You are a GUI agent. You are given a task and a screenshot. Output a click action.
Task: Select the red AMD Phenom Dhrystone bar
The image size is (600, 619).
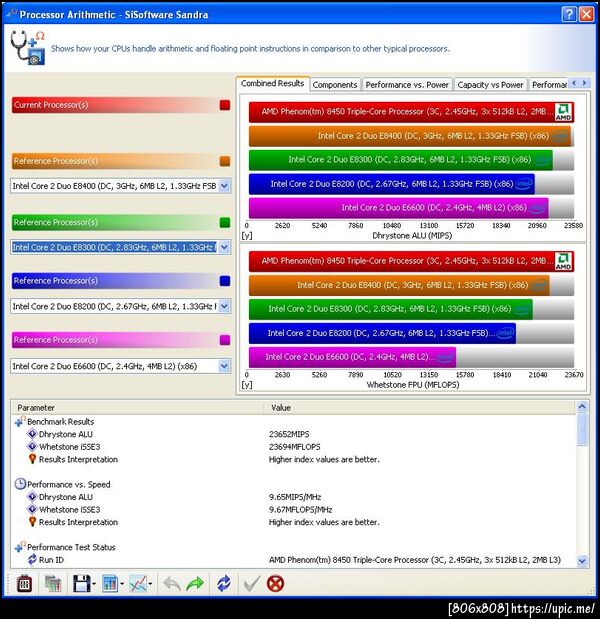[411, 112]
